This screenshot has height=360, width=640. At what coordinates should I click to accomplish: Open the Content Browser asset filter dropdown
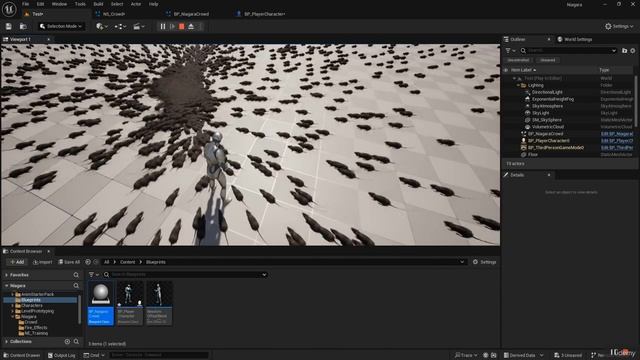93,275
